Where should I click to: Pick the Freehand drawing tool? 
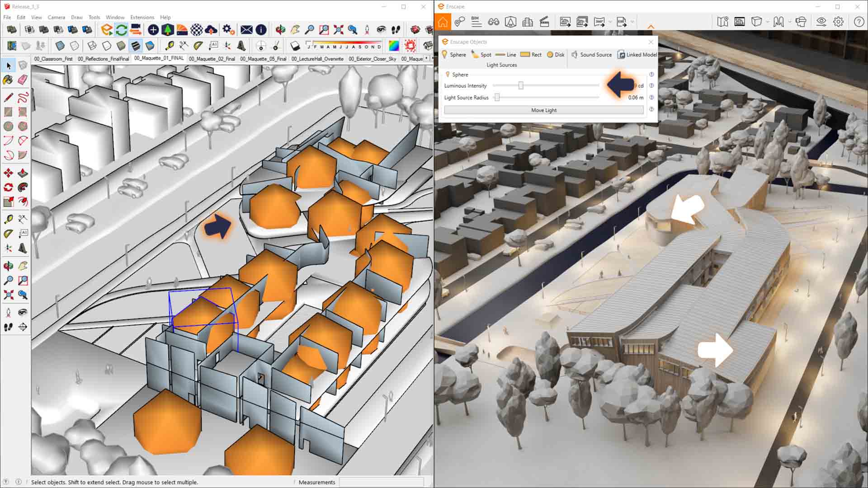click(23, 97)
